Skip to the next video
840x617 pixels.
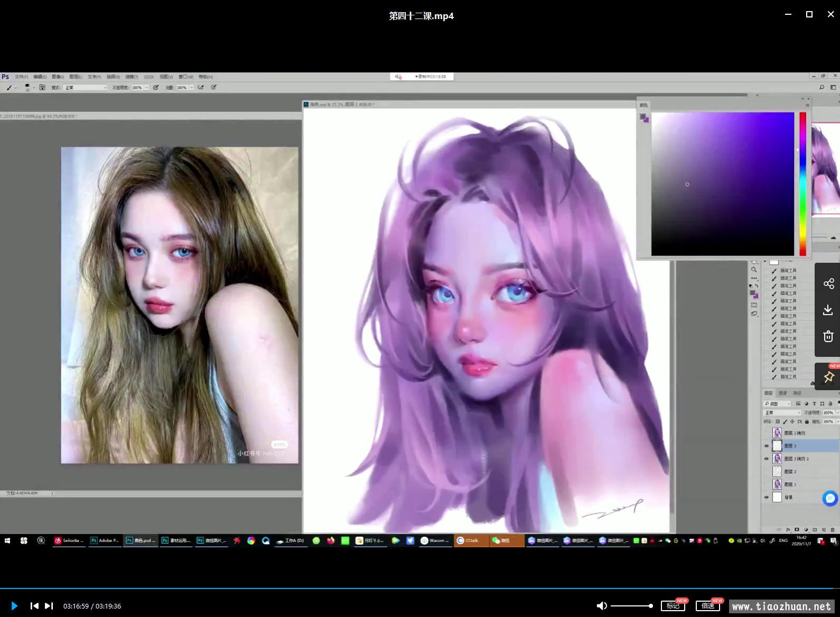[49, 606]
